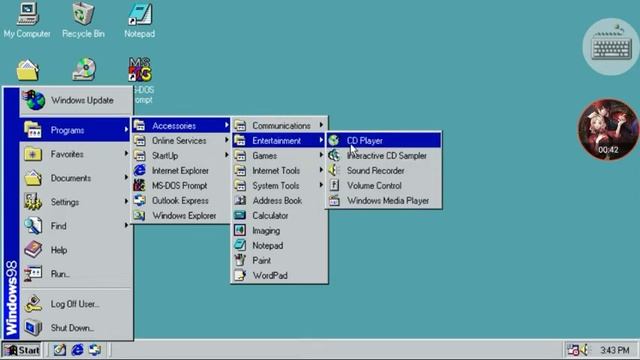
Task: Click the Sound Recorder speaker icon
Action: pos(334,171)
